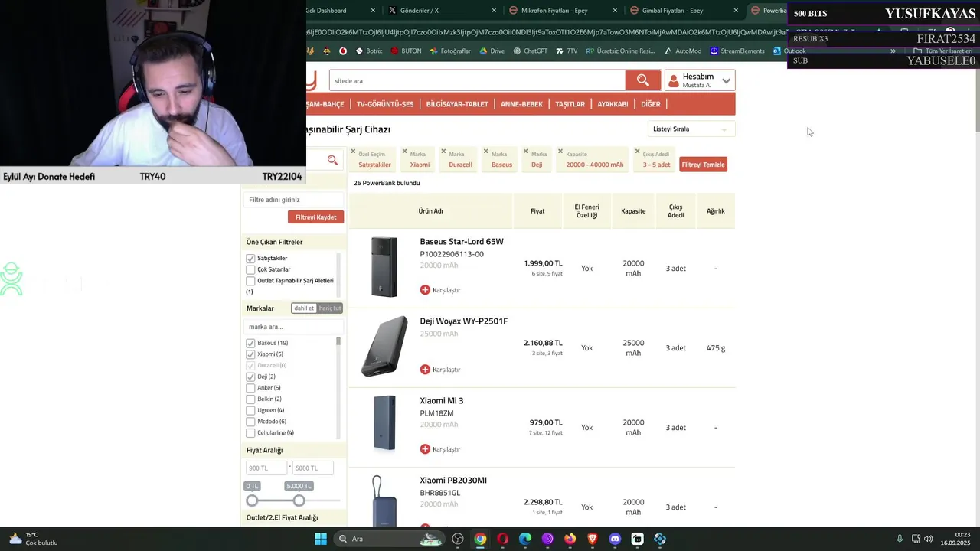Open the AutoMod bookmark
Screen dimensions: 980x551
click(682, 51)
